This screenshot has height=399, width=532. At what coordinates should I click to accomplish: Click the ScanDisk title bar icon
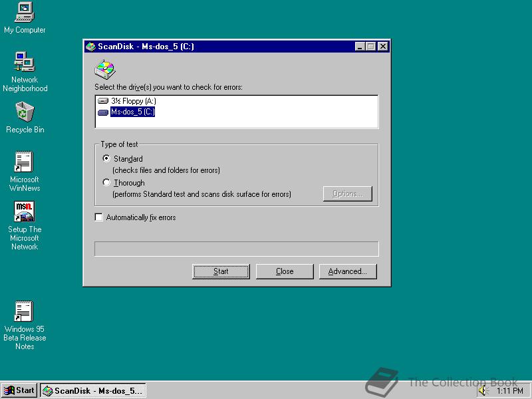pyautogui.click(x=90, y=47)
